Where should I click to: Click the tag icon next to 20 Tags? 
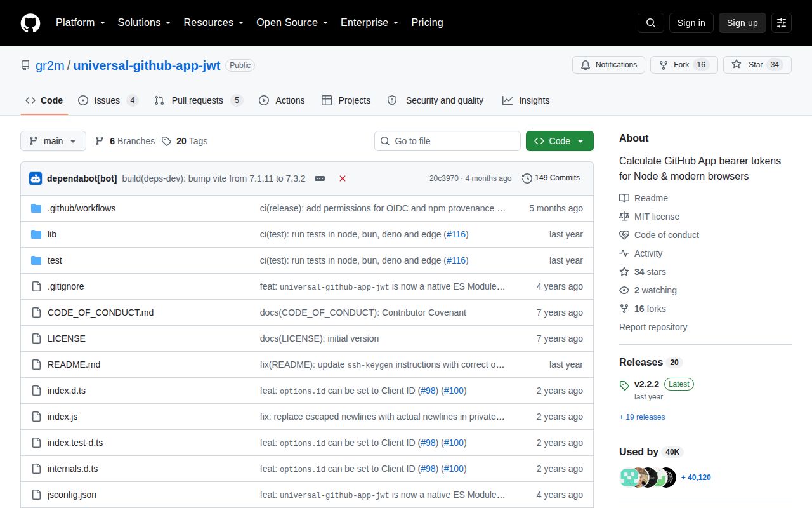tap(166, 141)
